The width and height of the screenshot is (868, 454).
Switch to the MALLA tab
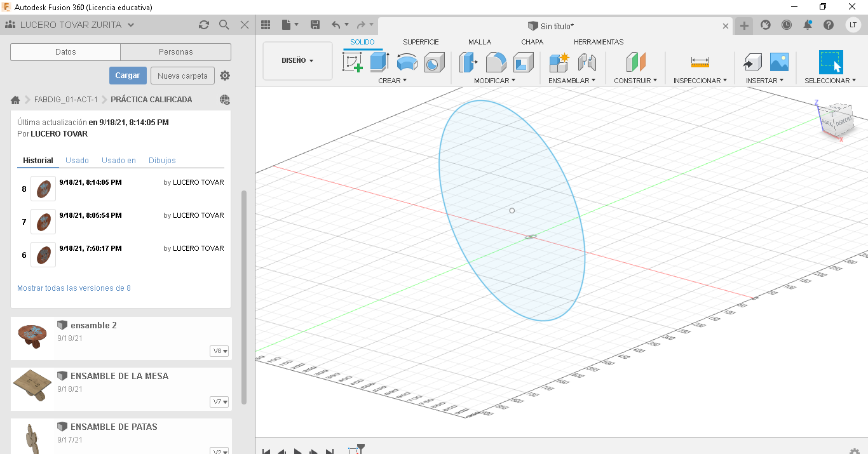click(x=480, y=42)
